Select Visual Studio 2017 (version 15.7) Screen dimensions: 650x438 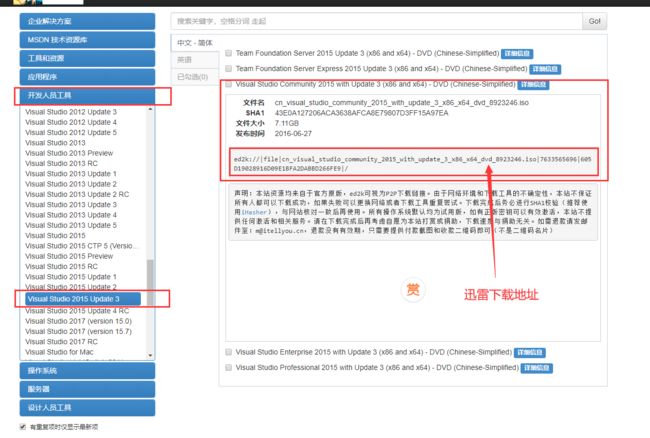pyautogui.click(x=78, y=332)
